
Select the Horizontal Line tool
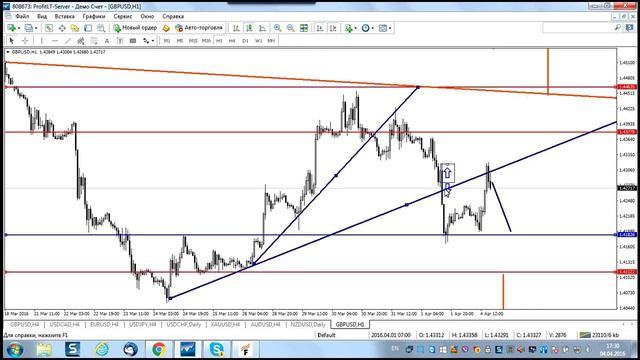[x=55, y=40]
